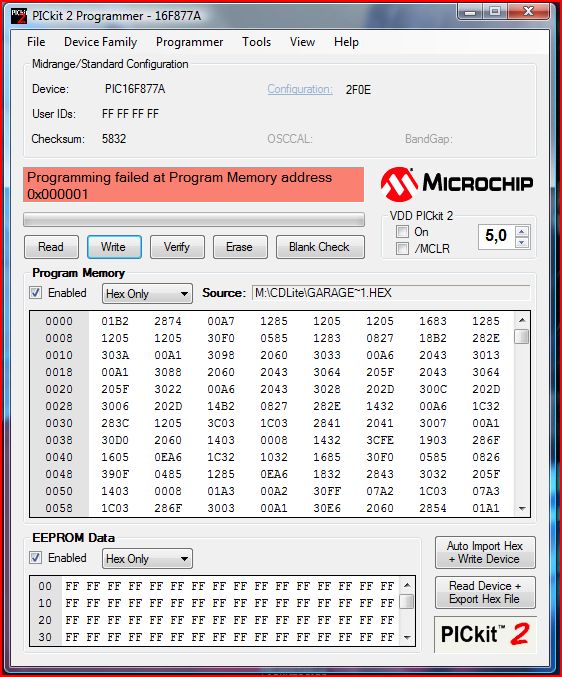Open the Help menu

(346, 42)
